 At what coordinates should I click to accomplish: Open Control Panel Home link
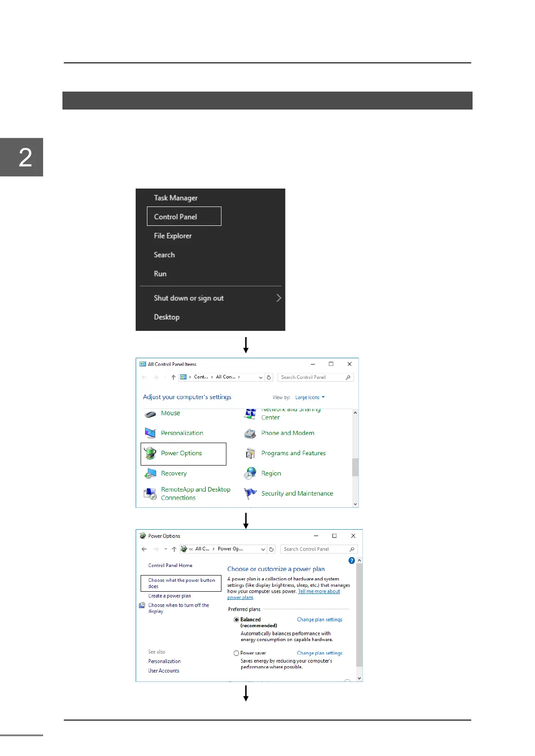tap(170, 565)
